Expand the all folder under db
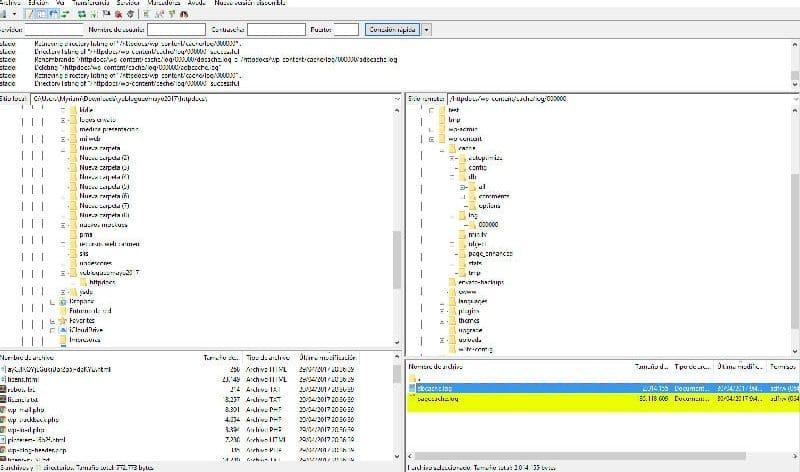This screenshot has height=472, width=800. 463,187
